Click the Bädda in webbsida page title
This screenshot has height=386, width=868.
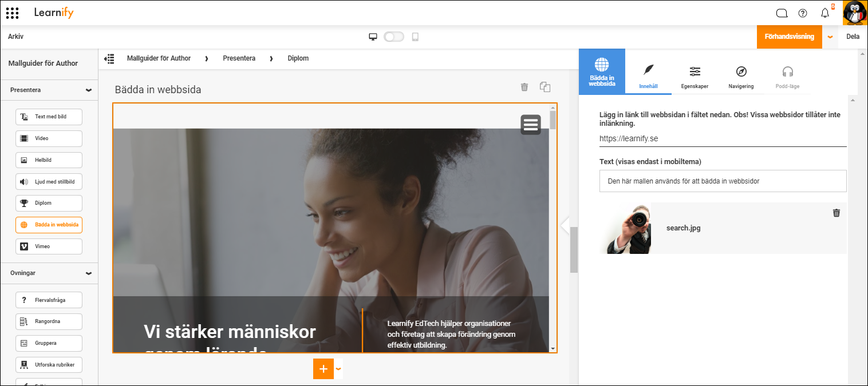(x=158, y=90)
